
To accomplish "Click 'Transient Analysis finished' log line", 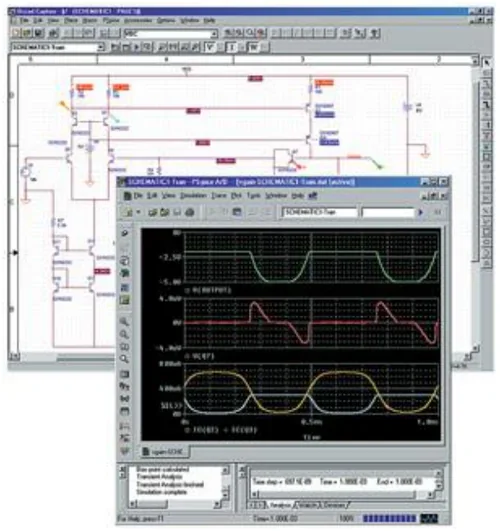I will point(170,484).
